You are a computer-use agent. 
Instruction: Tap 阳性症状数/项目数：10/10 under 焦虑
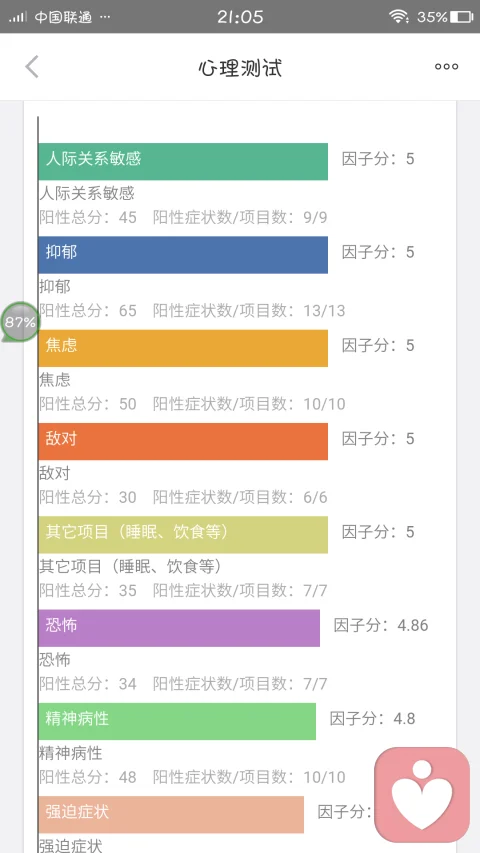(249, 404)
